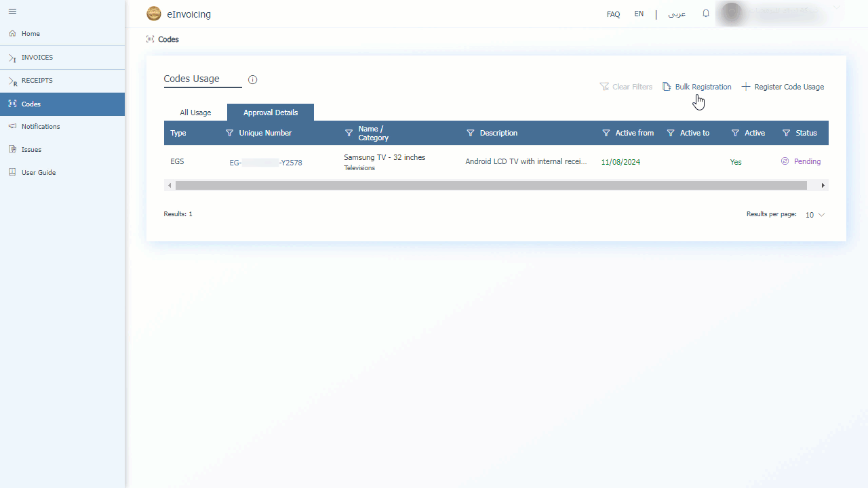Screen dimensions: 868x488
Task: Click the eInvoicing logo emblem
Action: pyautogui.click(x=154, y=14)
